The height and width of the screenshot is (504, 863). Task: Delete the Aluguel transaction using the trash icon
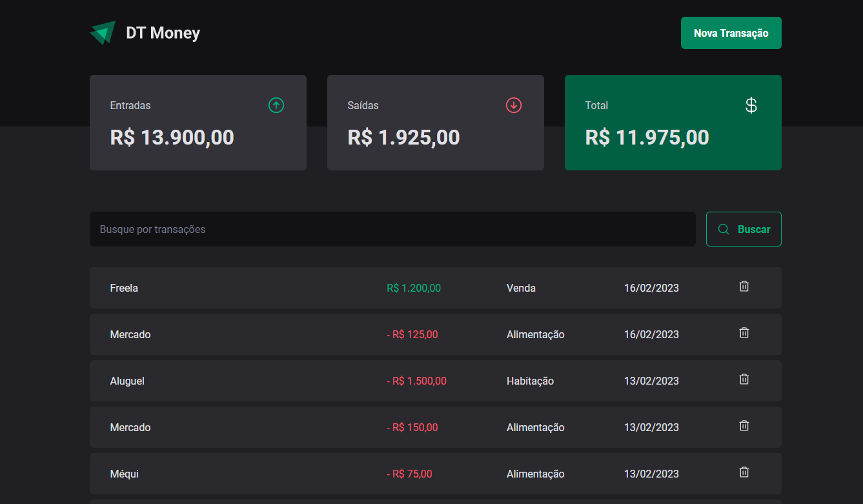[x=744, y=379]
